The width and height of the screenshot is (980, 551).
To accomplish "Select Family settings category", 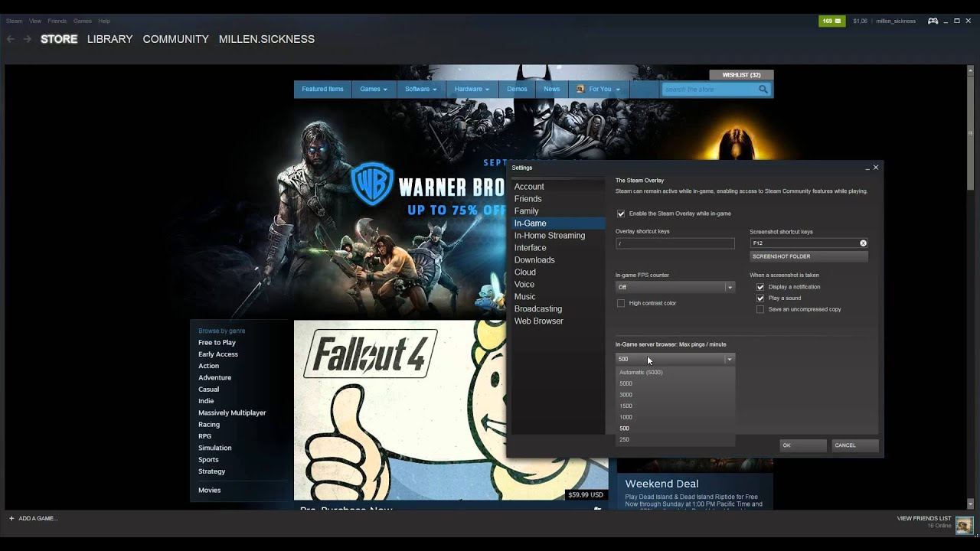I will tap(557, 211).
